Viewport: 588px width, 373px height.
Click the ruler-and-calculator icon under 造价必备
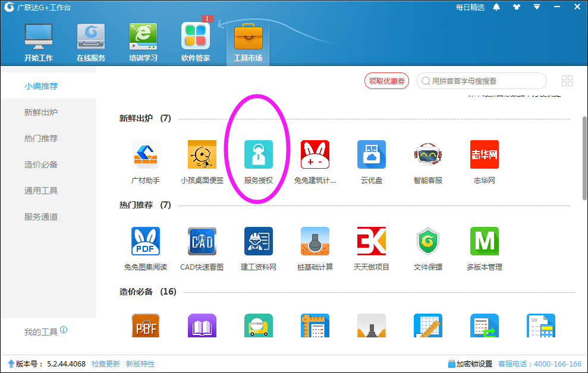click(315, 325)
